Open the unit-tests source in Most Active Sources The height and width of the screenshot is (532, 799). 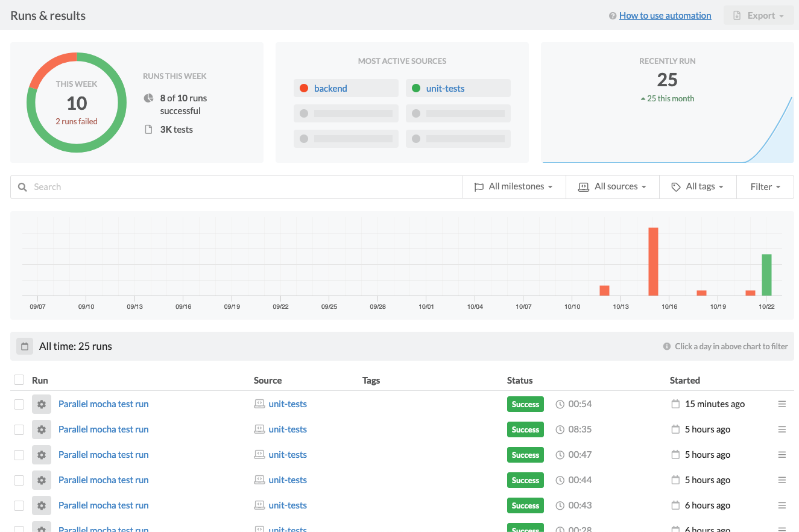(445, 88)
